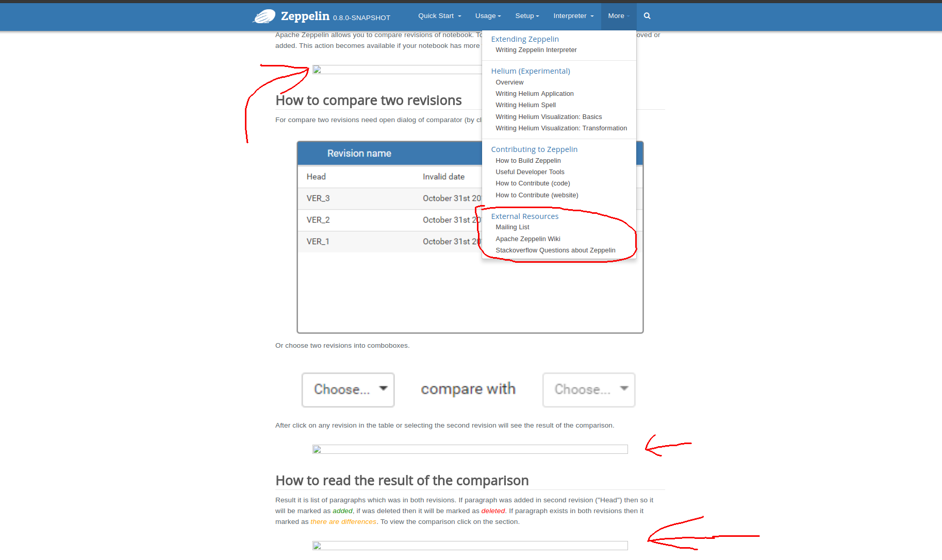Expand the Setup dropdown menu

click(x=527, y=16)
